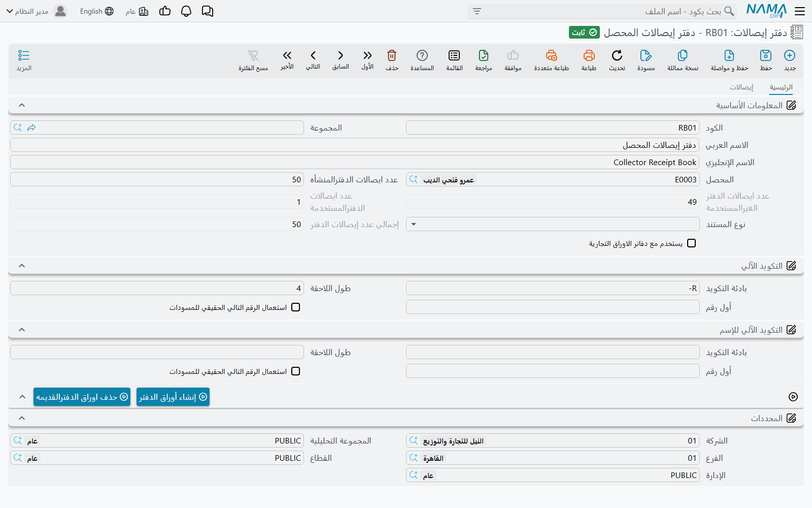Open المساعده help icon
Screen dimensions: 812x508
tap(422, 59)
